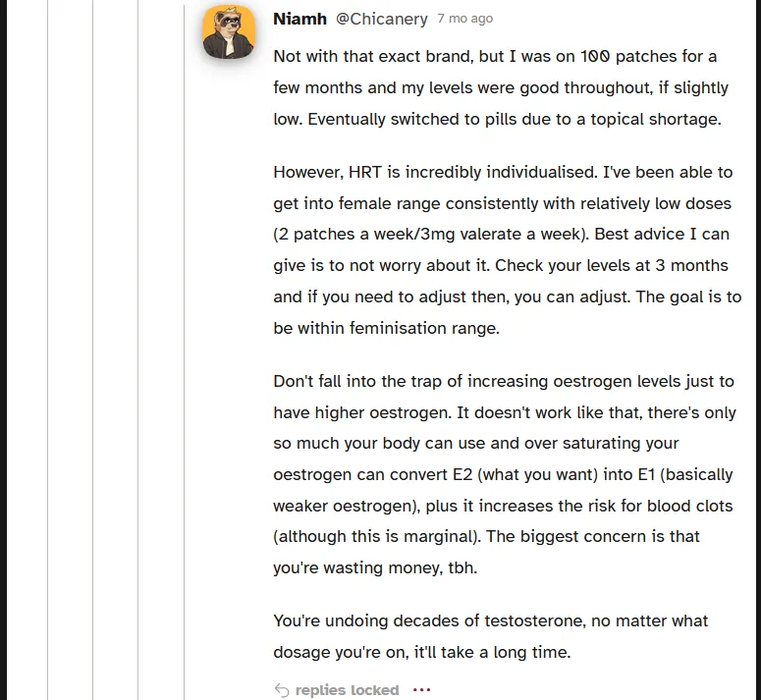Collapse thread line nearest Niamh's avatar
This screenshot has width=761, height=700.
click(184, 352)
